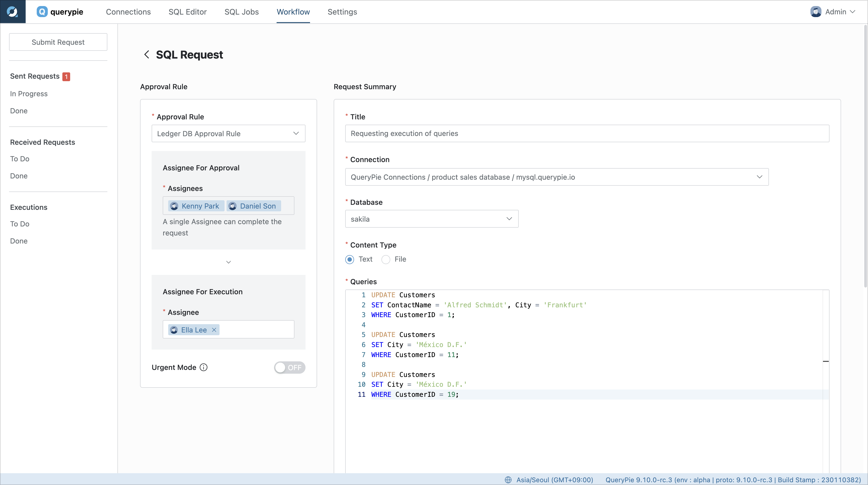Open Received Requests Done list
Image resolution: width=868 pixels, height=485 pixels.
point(19,176)
